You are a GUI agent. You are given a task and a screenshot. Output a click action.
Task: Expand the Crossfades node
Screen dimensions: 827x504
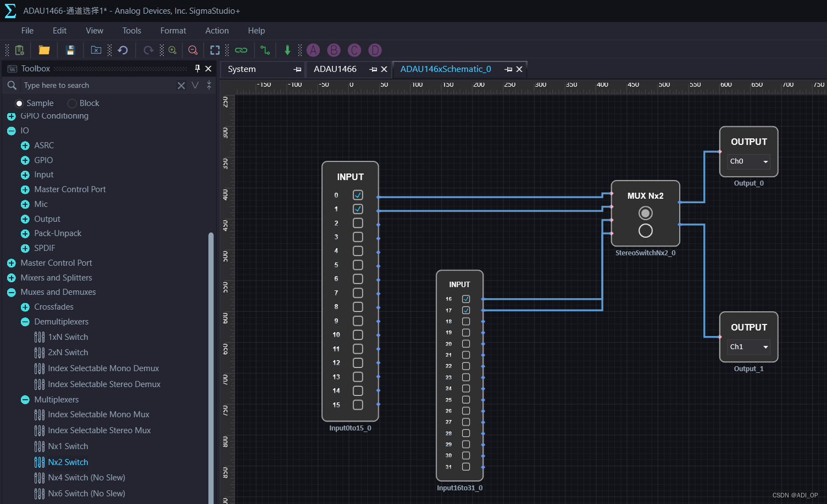click(x=25, y=307)
